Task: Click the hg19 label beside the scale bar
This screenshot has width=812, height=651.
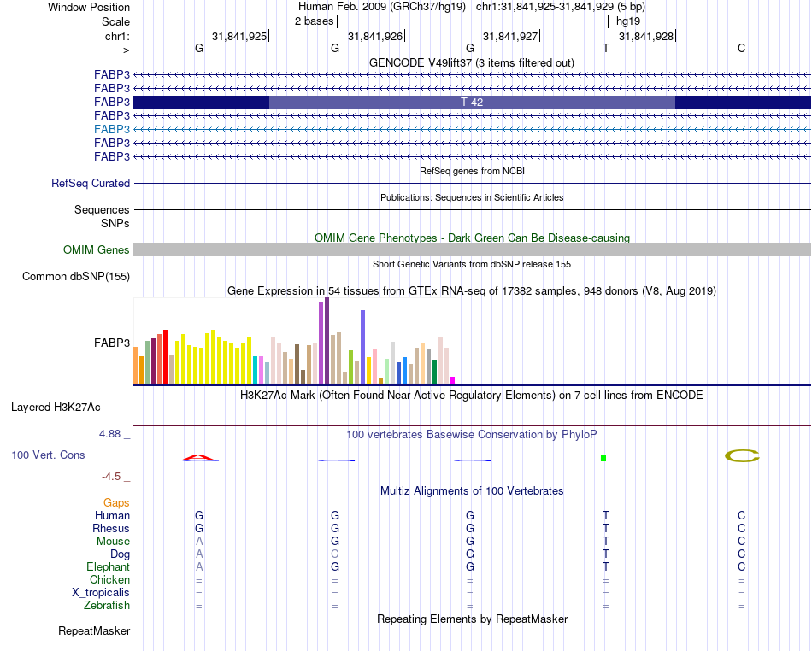Action: pyautogui.click(x=628, y=21)
